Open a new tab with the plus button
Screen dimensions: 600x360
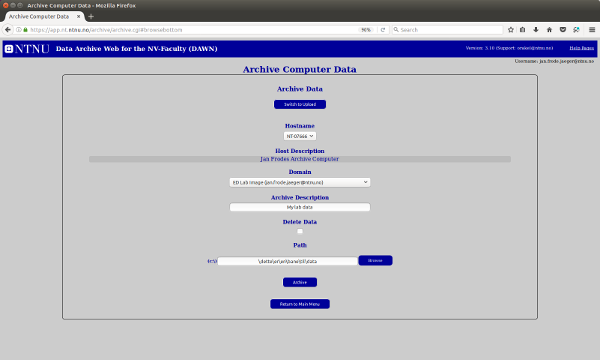tap(91, 16)
